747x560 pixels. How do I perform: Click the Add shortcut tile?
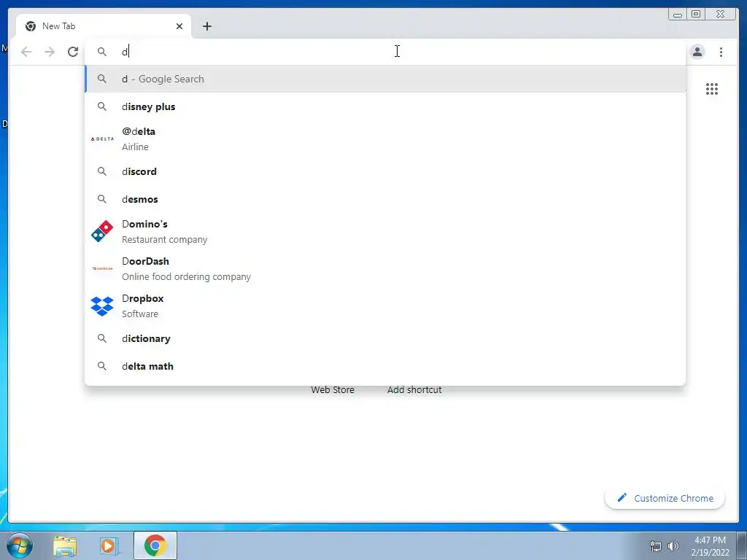[414, 389]
